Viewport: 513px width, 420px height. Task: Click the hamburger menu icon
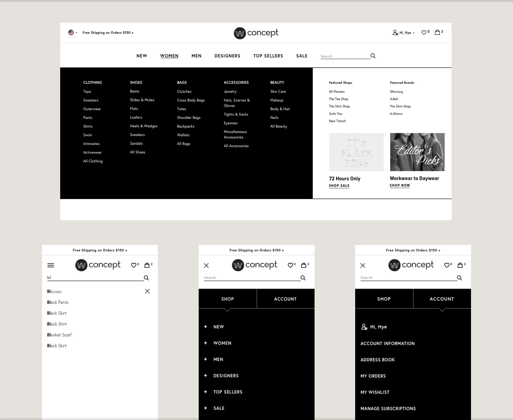point(51,265)
